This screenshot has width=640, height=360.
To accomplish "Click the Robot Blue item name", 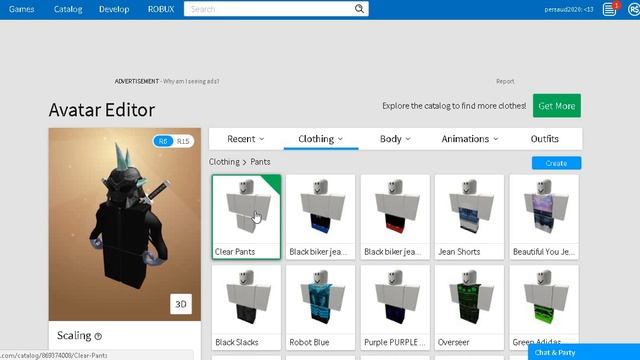I will coord(309,342).
